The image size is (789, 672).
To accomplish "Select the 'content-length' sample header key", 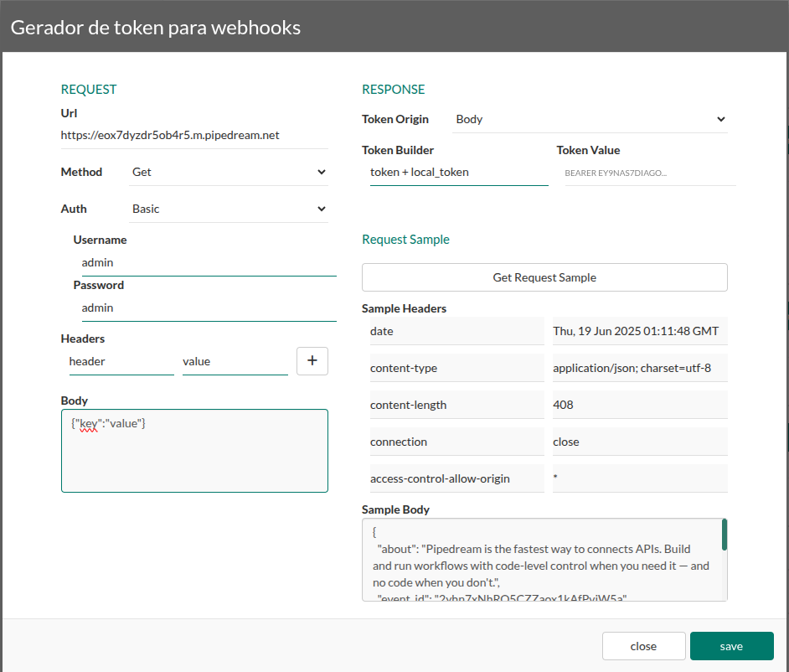I will tap(456, 405).
